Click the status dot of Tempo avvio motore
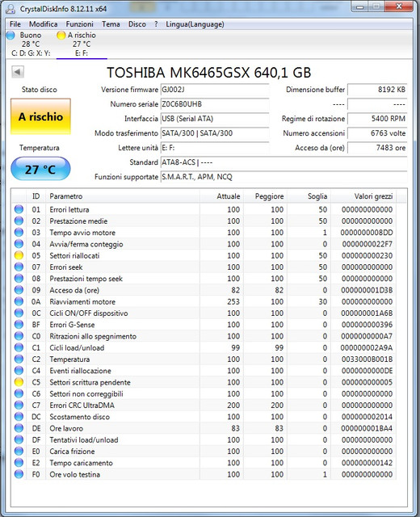Image resolution: width=420 pixels, height=517 pixels. click(19, 233)
